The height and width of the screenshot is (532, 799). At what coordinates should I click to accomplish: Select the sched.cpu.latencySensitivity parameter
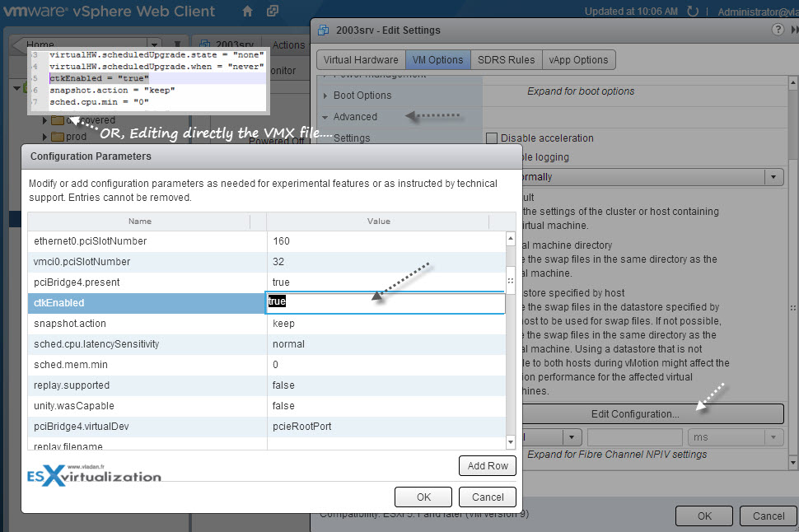tap(96, 344)
